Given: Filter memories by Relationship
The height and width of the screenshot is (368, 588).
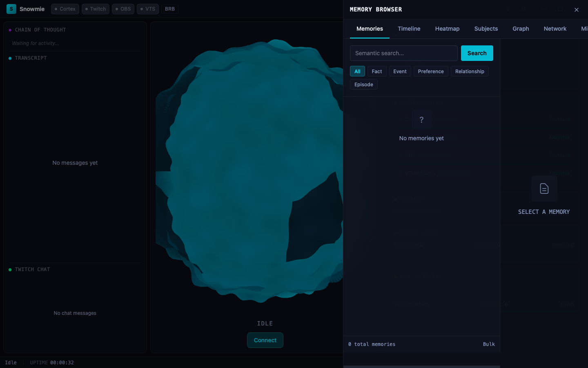Looking at the screenshot, I should (x=470, y=72).
